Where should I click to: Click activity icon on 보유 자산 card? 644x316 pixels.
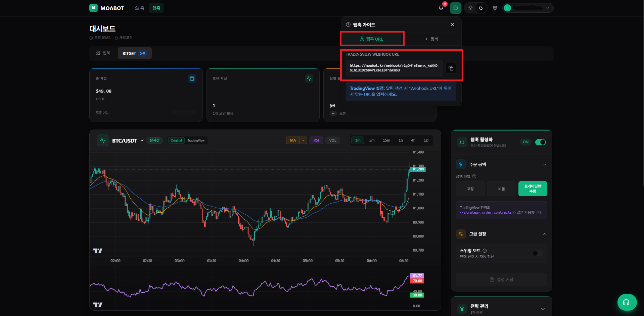pyautogui.click(x=309, y=78)
